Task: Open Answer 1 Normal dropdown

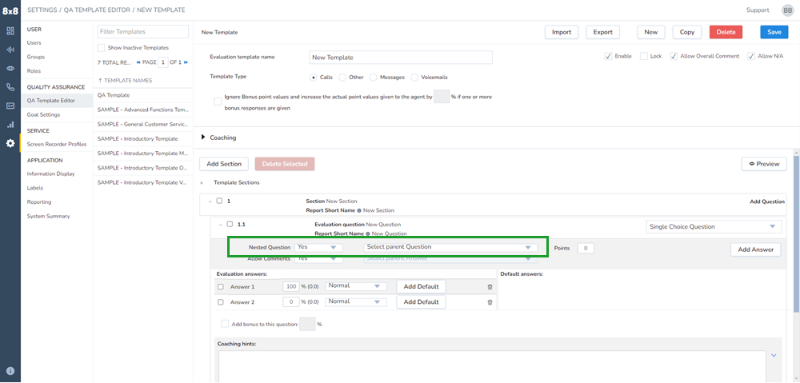Action: (356, 286)
